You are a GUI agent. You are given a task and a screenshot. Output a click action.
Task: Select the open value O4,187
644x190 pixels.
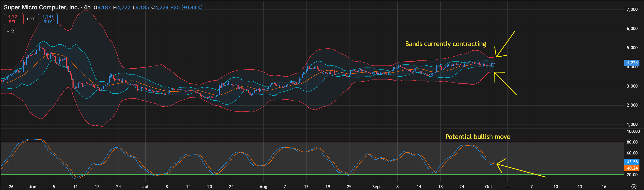pos(102,7)
